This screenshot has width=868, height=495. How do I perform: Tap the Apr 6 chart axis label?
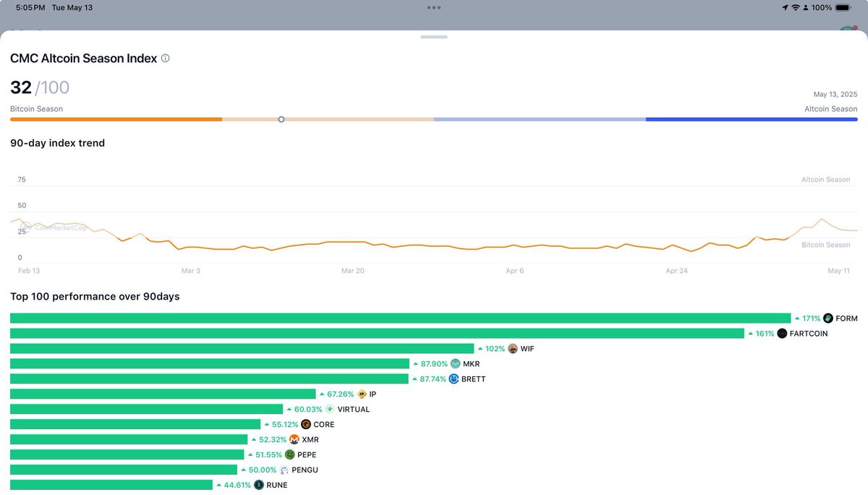tap(515, 271)
